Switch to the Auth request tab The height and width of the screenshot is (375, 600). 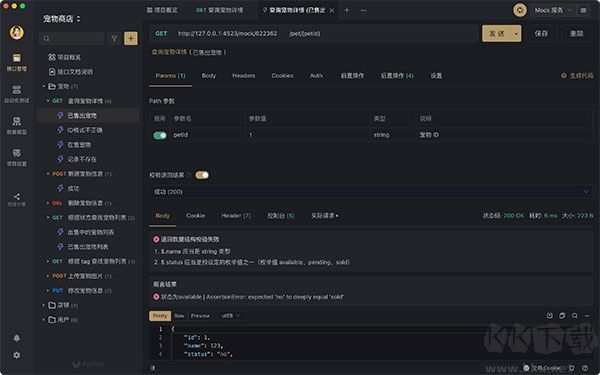(x=316, y=76)
